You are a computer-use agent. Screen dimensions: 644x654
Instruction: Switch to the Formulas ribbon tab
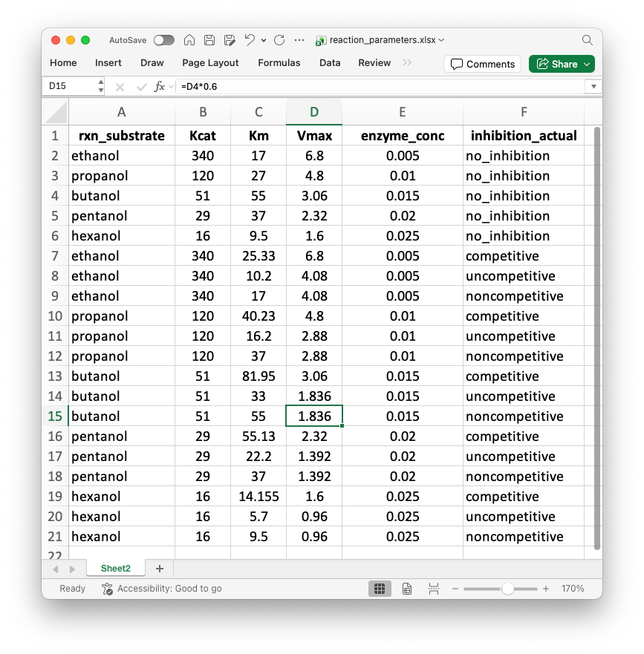point(279,63)
